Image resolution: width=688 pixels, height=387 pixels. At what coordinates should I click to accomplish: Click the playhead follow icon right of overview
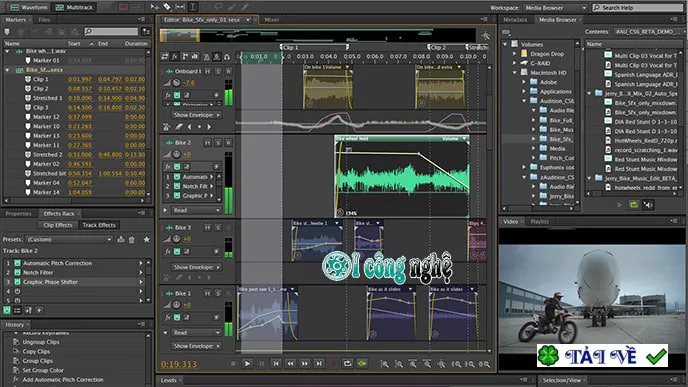point(485,36)
